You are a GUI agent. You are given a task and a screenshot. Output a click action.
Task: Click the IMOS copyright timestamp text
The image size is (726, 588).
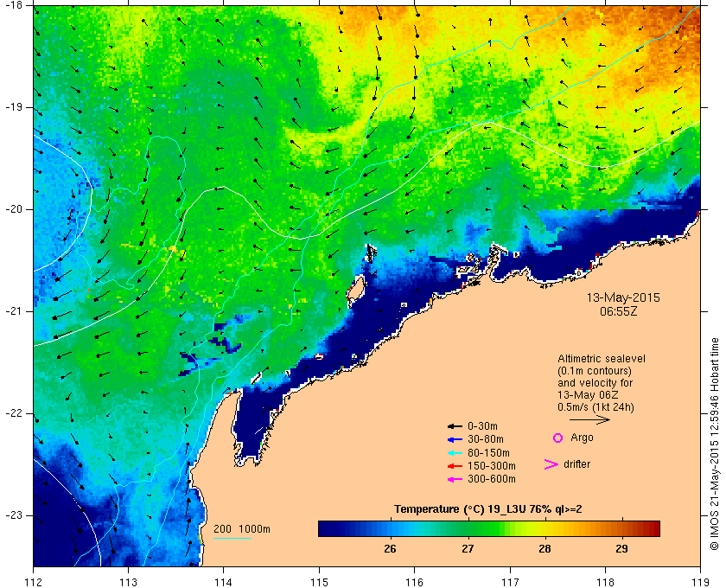[x=714, y=444]
